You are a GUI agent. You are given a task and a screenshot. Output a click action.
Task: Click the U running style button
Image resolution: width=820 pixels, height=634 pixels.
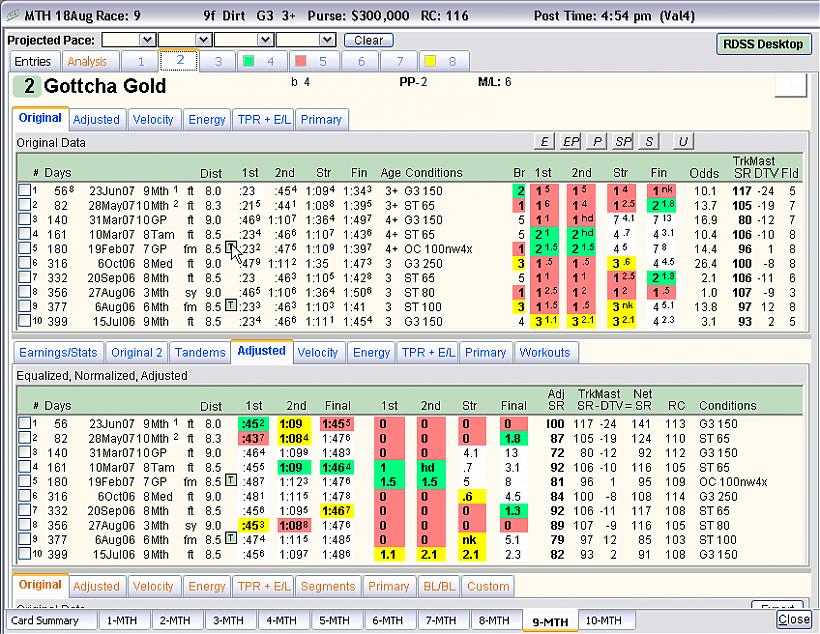coord(683,141)
